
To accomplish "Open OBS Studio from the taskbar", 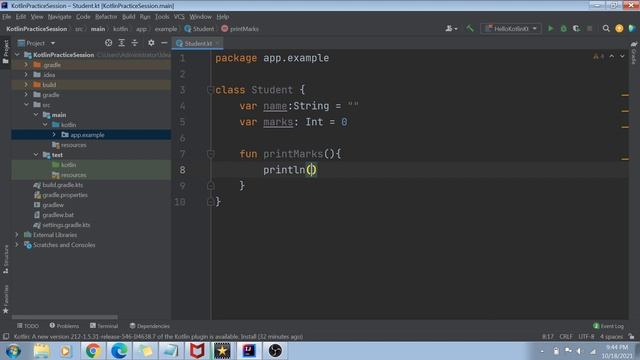I will pos(275,351).
